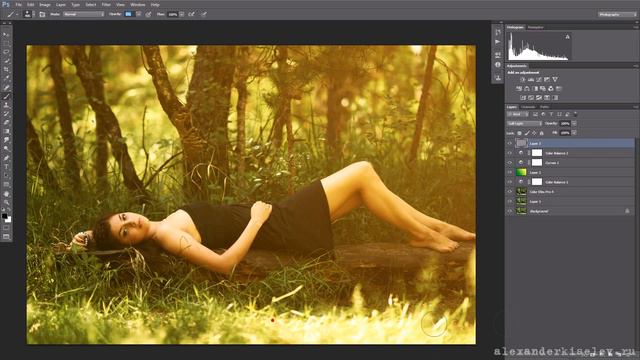Hide the Color Balance 1 layer
Screen dimensions: 640x360
pyautogui.click(x=509, y=182)
